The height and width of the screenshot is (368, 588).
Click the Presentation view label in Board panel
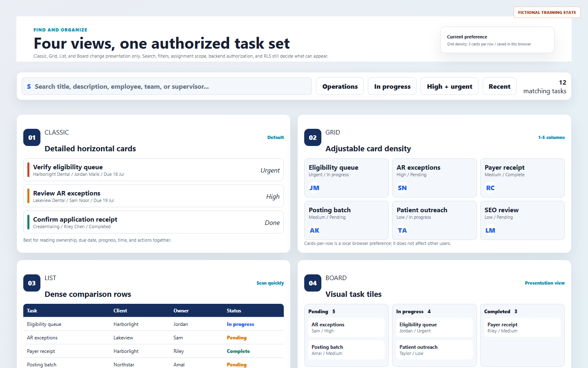click(545, 283)
